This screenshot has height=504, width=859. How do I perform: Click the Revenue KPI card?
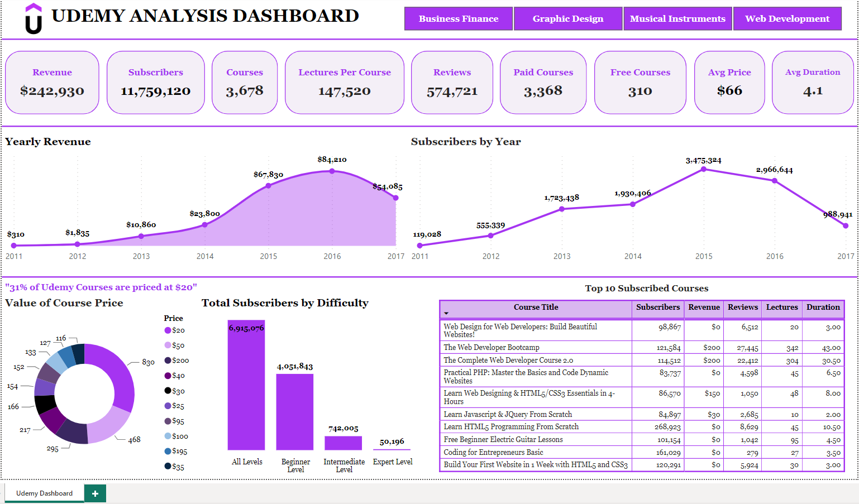click(52, 83)
